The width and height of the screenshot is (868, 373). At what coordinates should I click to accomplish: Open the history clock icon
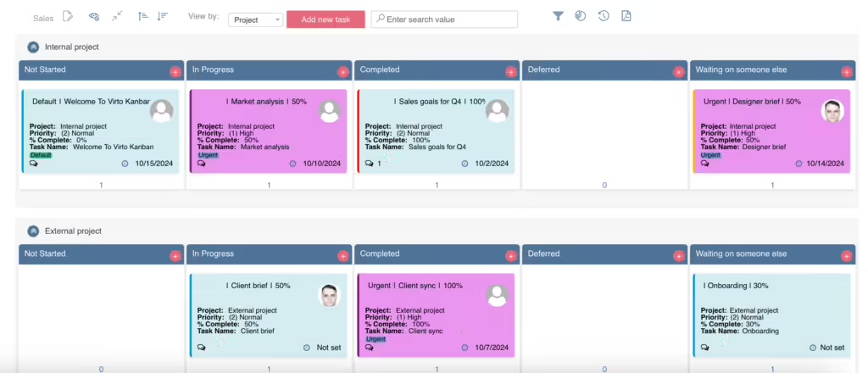(x=604, y=16)
